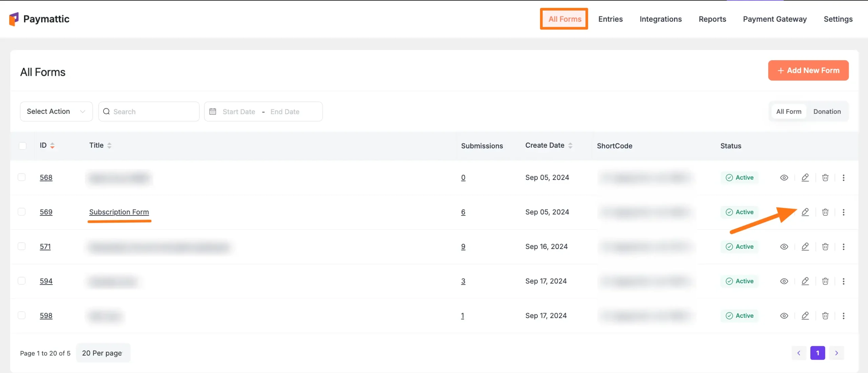
Task: Select the Subscription Form row checkbox
Action: [x=22, y=212]
